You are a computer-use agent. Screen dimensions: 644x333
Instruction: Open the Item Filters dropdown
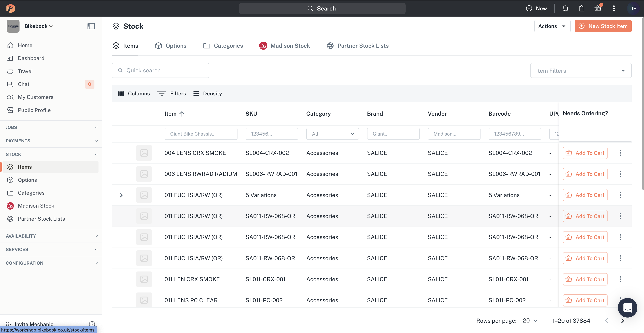(581, 71)
